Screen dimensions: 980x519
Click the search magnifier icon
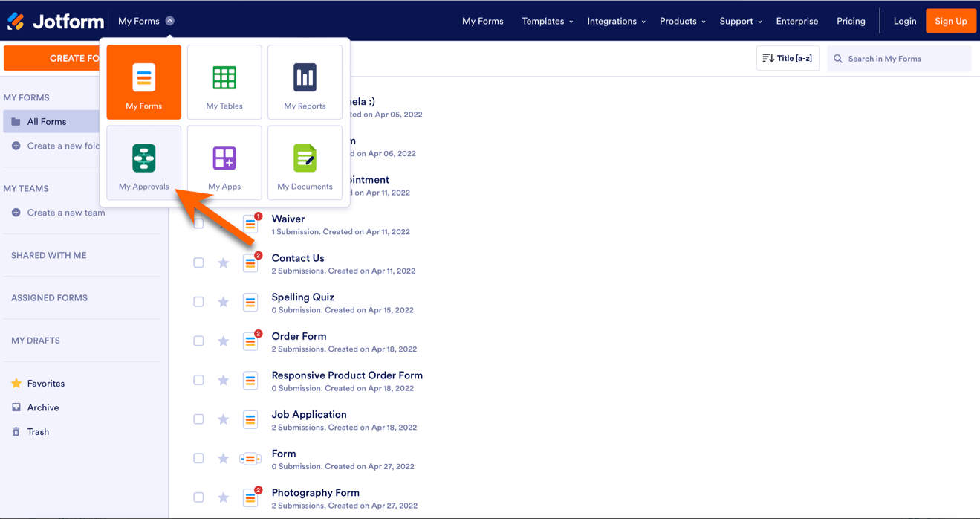coord(838,59)
